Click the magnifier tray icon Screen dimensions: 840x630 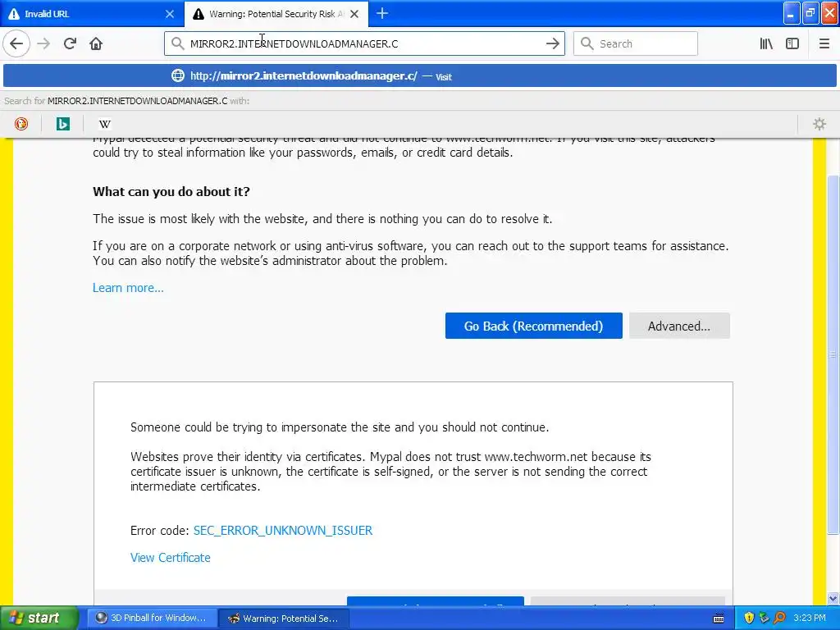pyautogui.click(x=779, y=618)
